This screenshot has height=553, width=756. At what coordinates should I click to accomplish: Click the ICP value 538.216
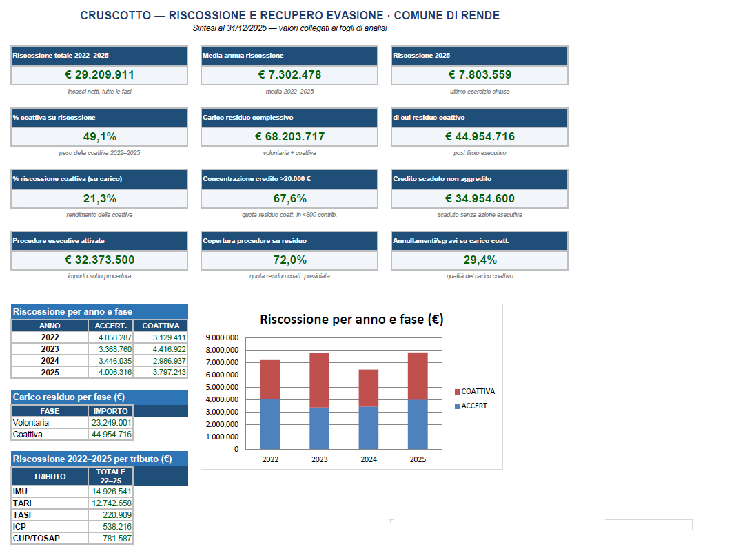[111, 527]
